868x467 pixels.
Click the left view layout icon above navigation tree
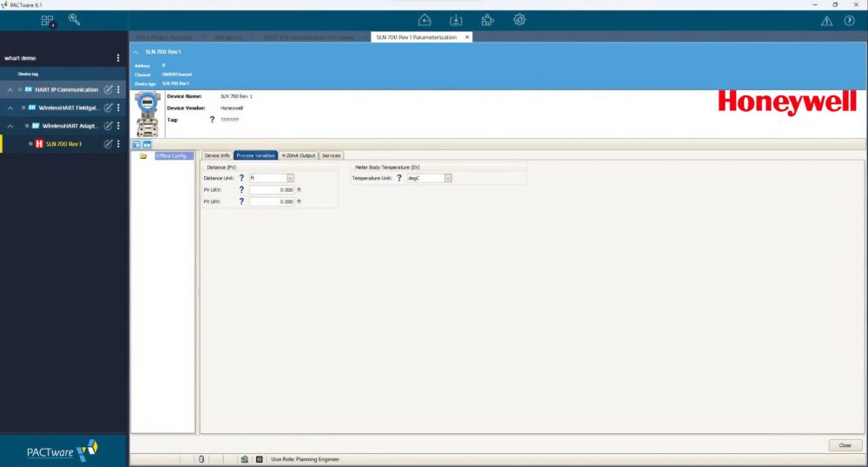tap(137, 144)
